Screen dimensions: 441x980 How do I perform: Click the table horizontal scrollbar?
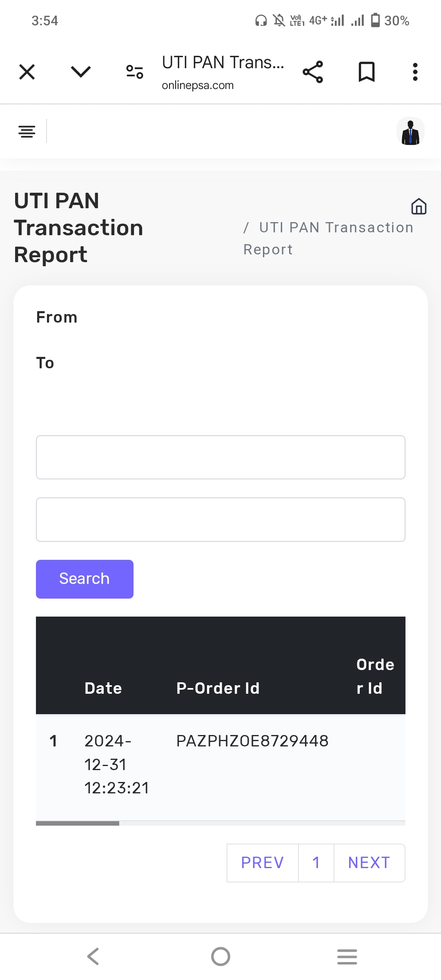click(x=78, y=823)
